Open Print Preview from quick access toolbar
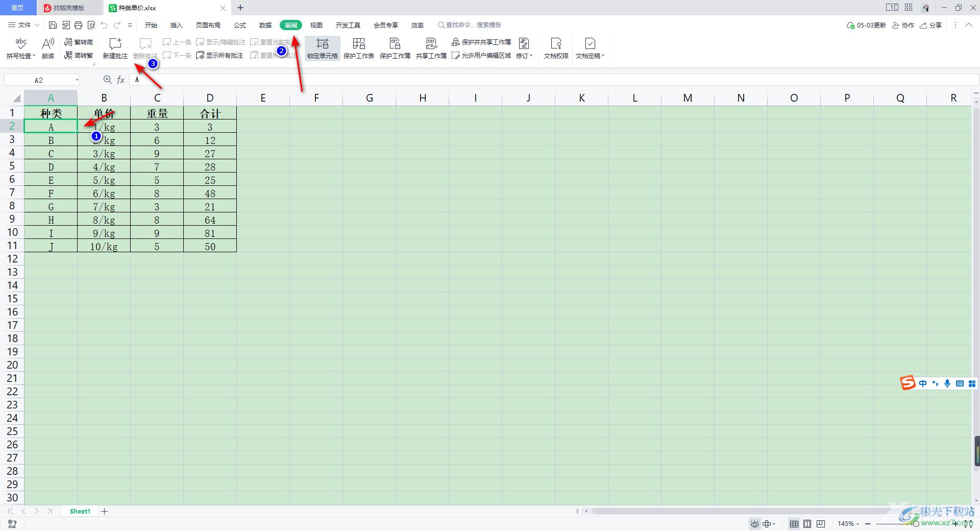The height and width of the screenshot is (531, 980). click(x=91, y=25)
